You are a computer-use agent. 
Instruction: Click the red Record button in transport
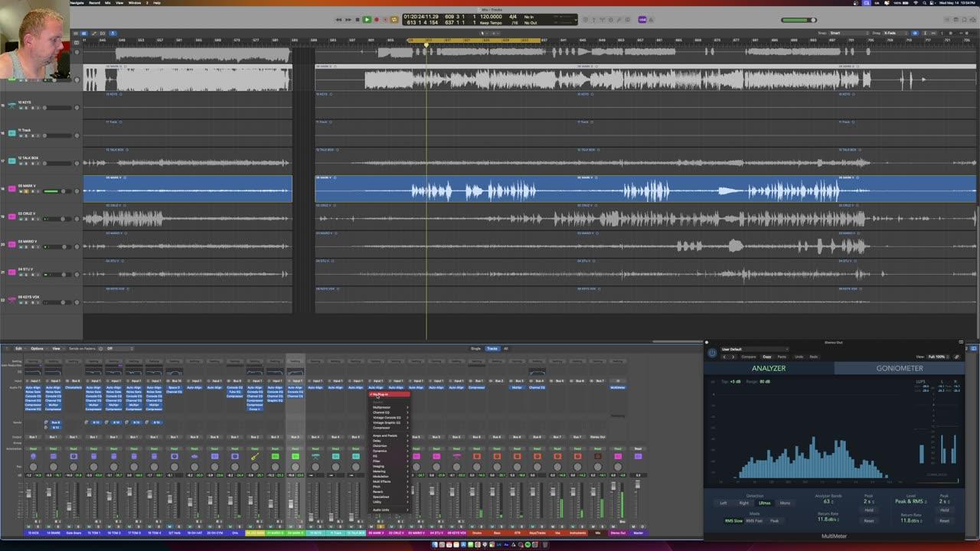[377, 20]
